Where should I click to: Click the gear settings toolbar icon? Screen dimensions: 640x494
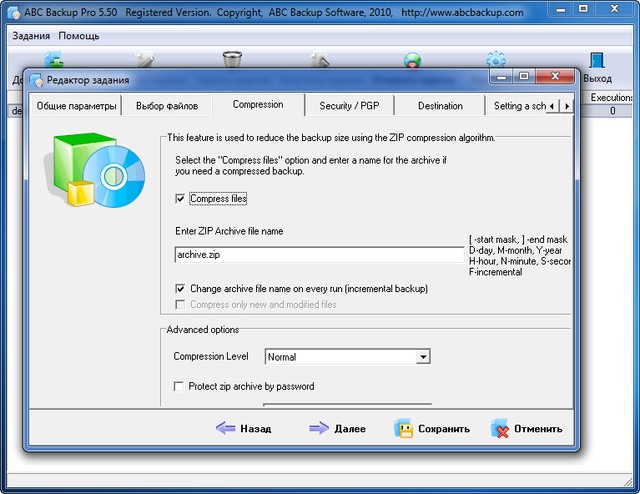(x=496, y=60)
